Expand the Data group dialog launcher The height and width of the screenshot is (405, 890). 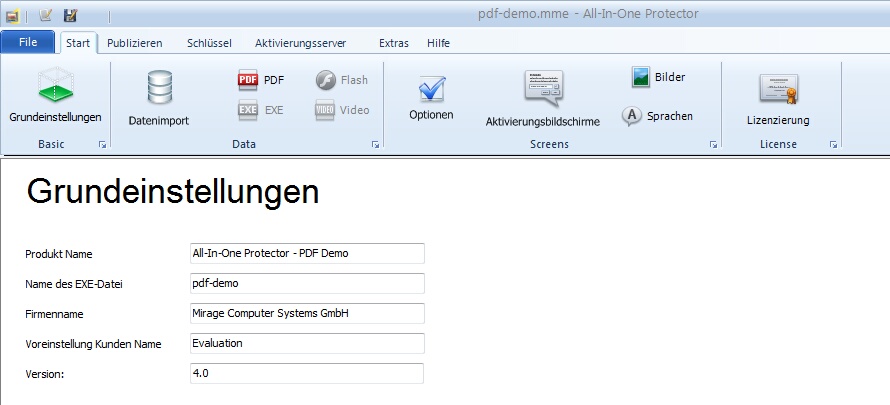click(x=375, y=146)
